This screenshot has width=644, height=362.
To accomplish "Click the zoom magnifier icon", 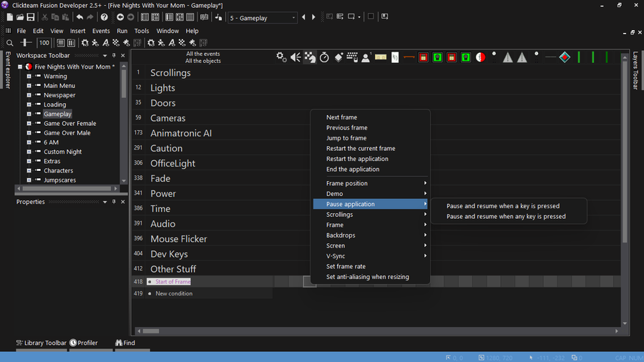I will [x=10, y=43].
